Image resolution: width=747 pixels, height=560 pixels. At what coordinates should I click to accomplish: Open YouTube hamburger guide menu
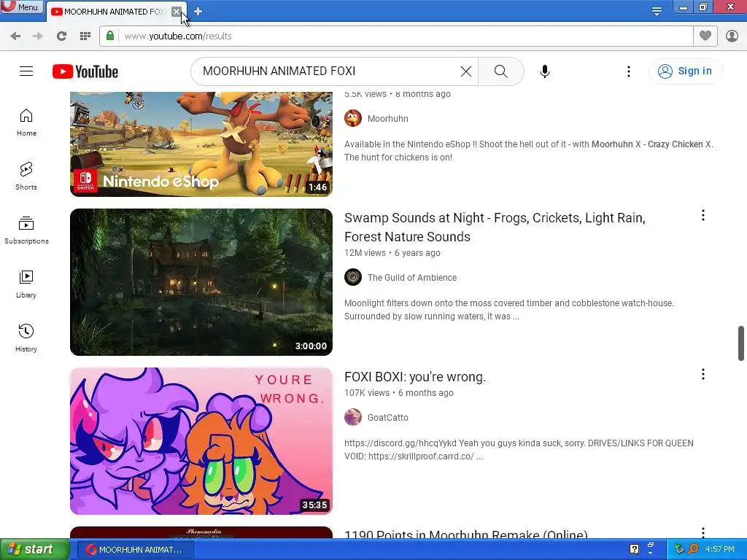pyautogui.click(x=26, y=71)
